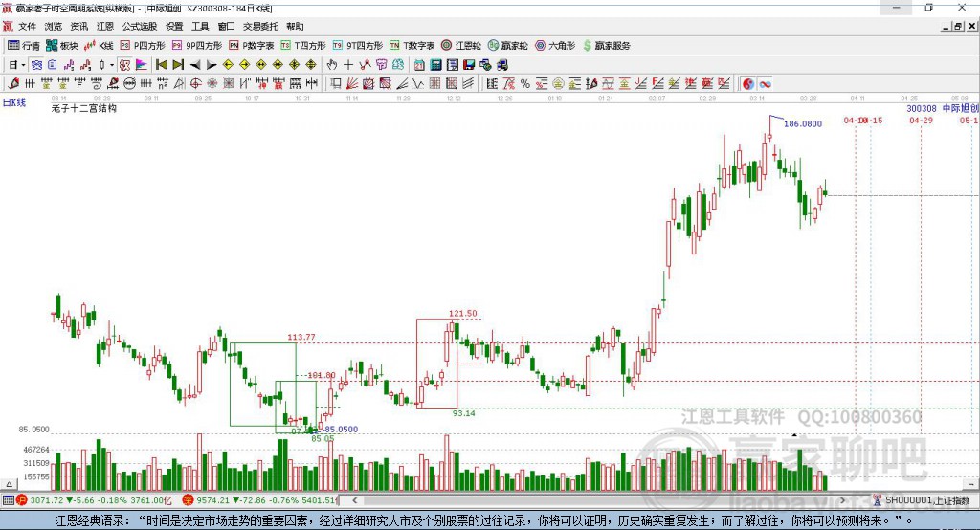Select the circled crosshair target tool
Image resolution: width=980 pixels, height=530 pixels.
coord(195,84)
